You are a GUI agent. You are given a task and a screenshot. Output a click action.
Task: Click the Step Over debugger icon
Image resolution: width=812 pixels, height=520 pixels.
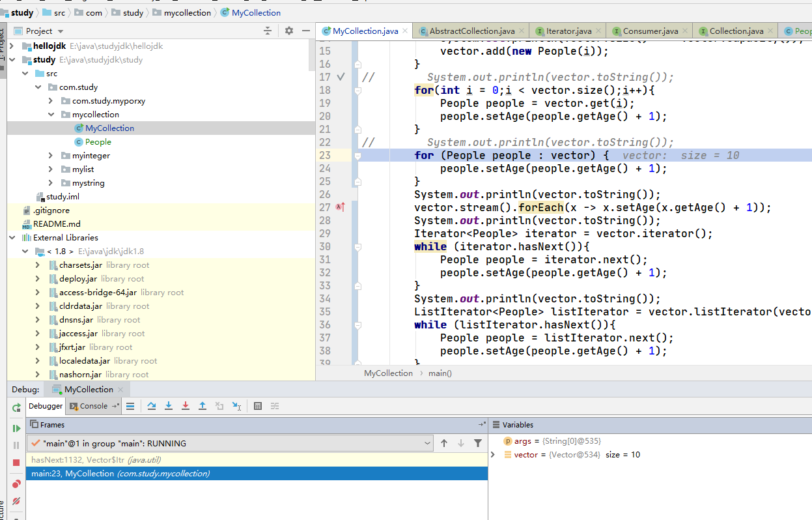[152, 406]
